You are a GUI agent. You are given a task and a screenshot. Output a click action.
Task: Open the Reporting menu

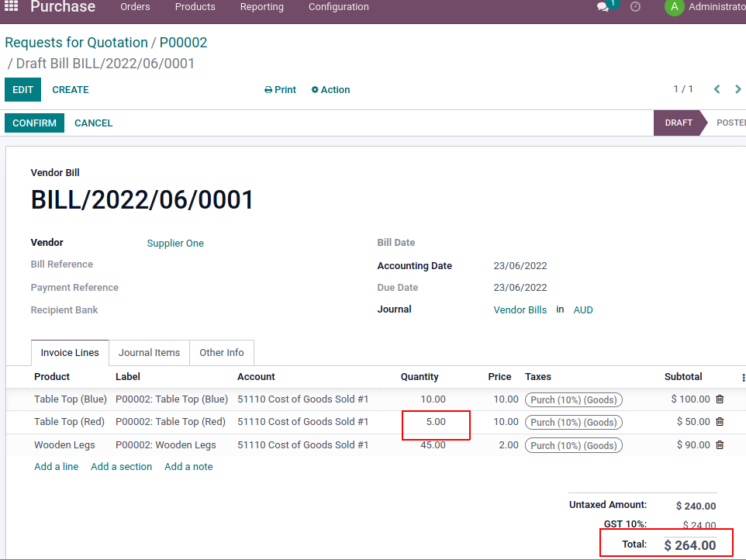261,7
